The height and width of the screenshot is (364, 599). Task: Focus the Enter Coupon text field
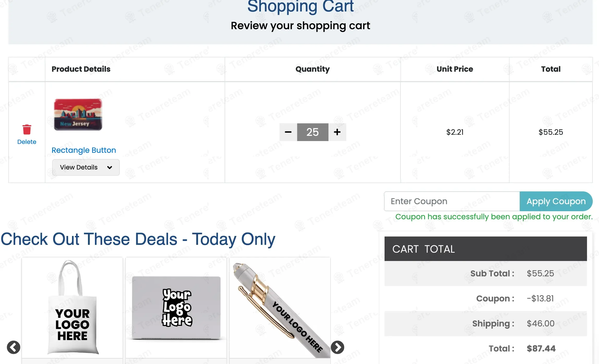(452, 201)
